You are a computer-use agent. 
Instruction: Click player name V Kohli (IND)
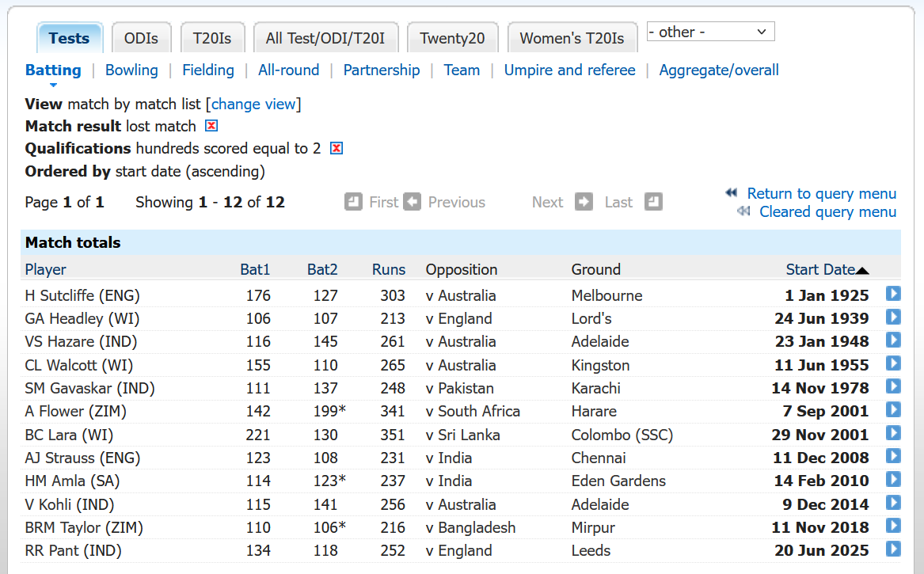pyautogui.click(x=70, y=504)
